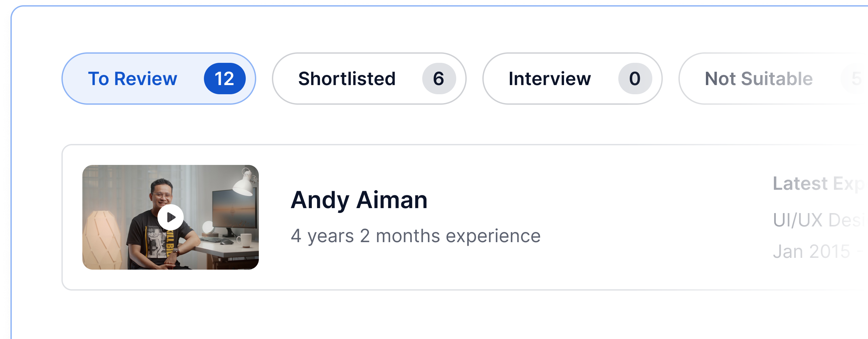The image size is (868, 339).
Task: Click the count badge on Not Suitable
Action: pos(860,78)
